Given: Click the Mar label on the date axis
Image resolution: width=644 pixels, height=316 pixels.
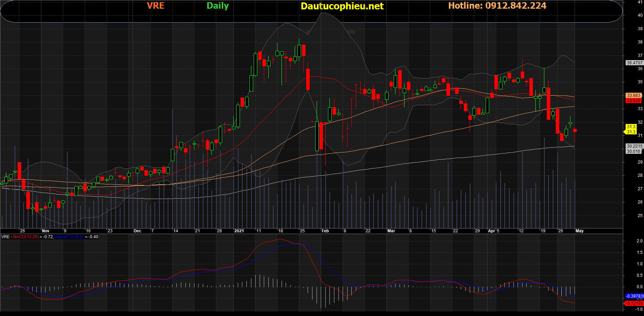Looking at the screenshot, I should pos(391,231).
